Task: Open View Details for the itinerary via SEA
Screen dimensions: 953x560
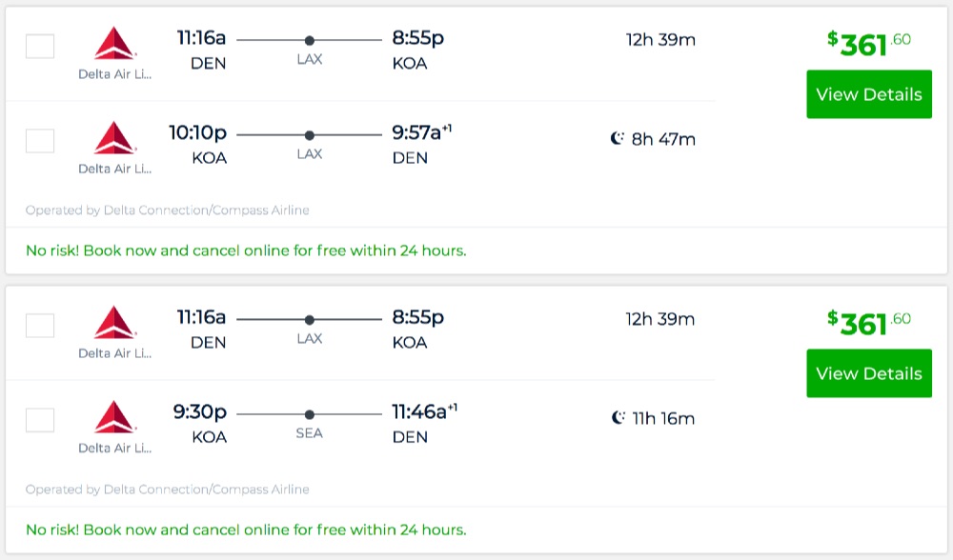Action: [868, 373]
